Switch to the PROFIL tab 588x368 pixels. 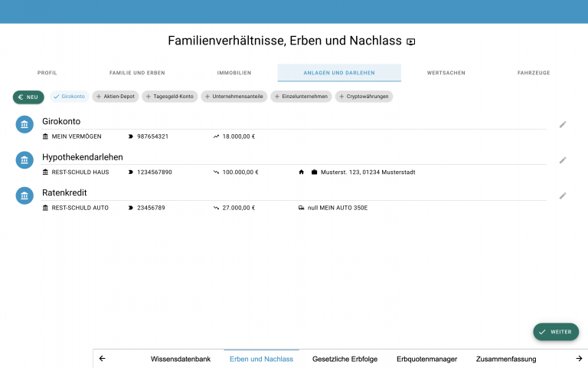[47, 73]
